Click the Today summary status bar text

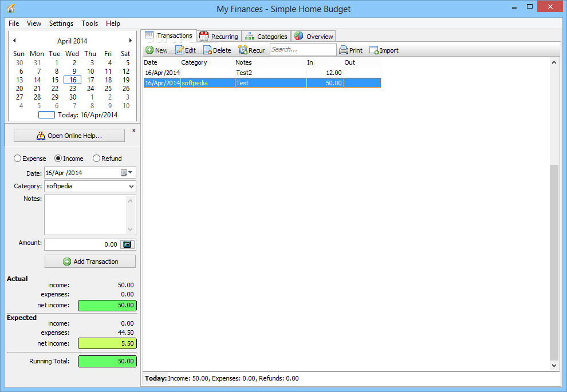pyautogui.click(x=222, y=378)
